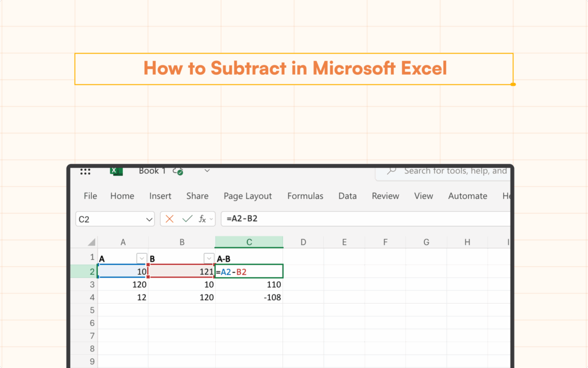
Task: Open the filter dropdown for column B header
Action: 208,258
